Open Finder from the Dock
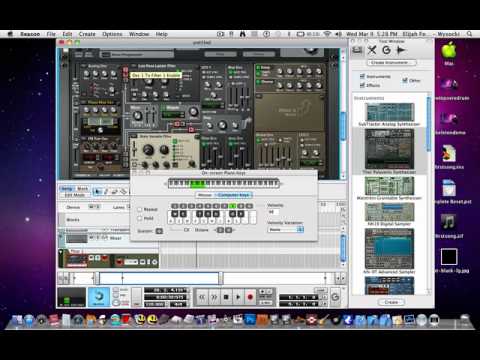 coord(17,320)
